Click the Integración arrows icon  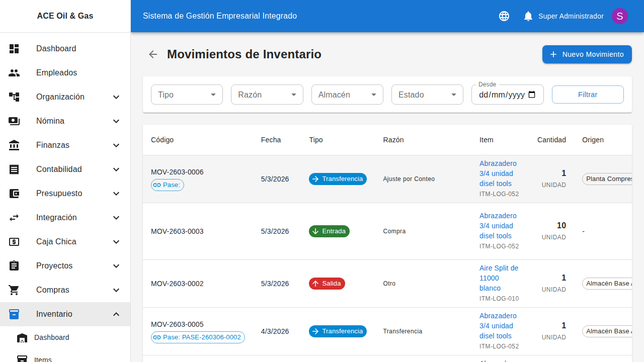(14, 217)
